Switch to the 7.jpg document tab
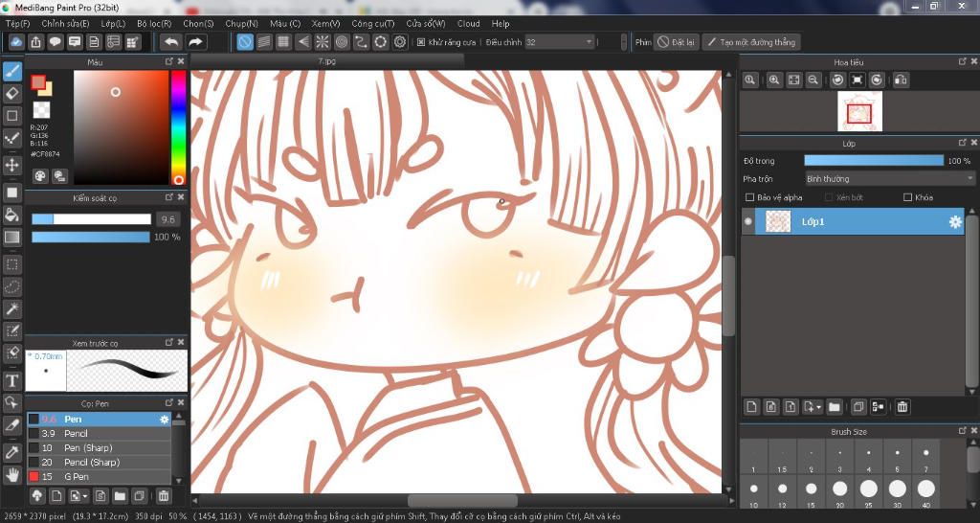Viewport: 980px width, 523px height. pos(327,61)
